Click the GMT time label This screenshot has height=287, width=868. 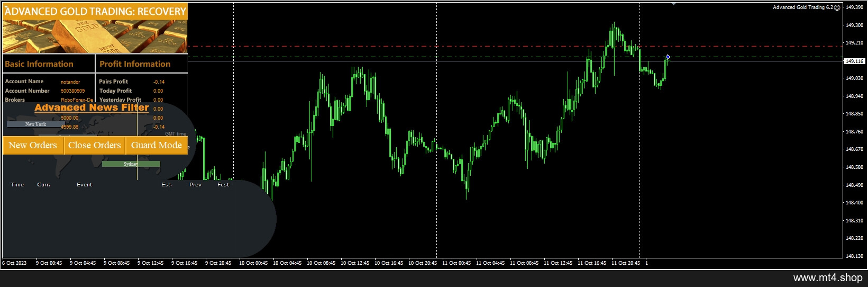pyautogui.click(x=176, y=134)
